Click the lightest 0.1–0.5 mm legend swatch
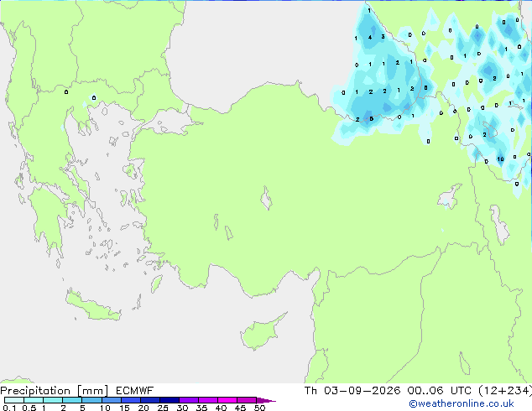 click(x=14, y=400)
